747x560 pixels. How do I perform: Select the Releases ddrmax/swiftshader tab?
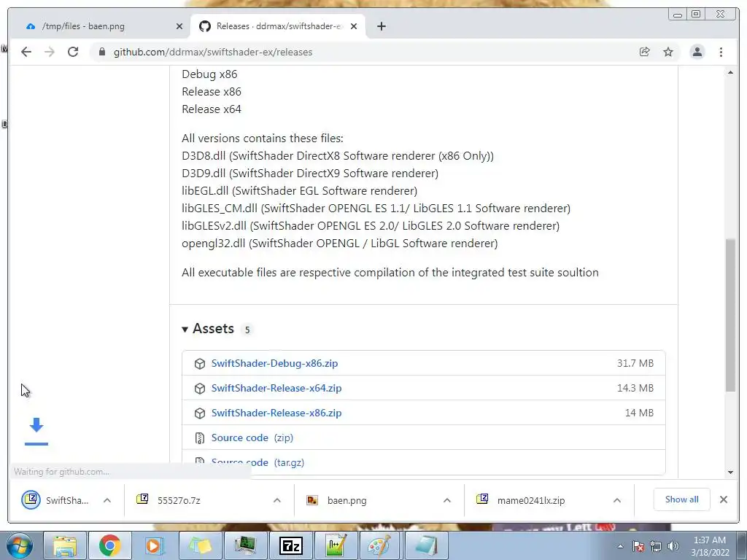(x=279, y=26)
